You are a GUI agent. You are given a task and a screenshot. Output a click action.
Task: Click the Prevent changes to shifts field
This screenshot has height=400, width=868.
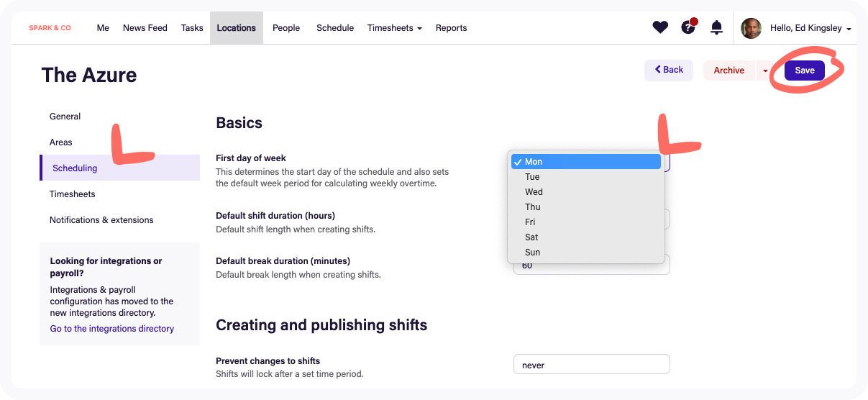pyautogui.click(x=591, y=365)
